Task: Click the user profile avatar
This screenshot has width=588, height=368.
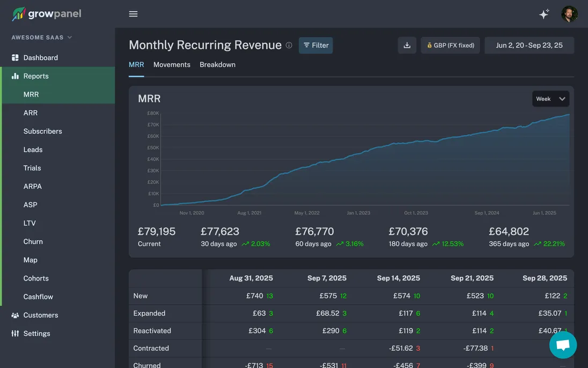Action: [x=569, y=14]
